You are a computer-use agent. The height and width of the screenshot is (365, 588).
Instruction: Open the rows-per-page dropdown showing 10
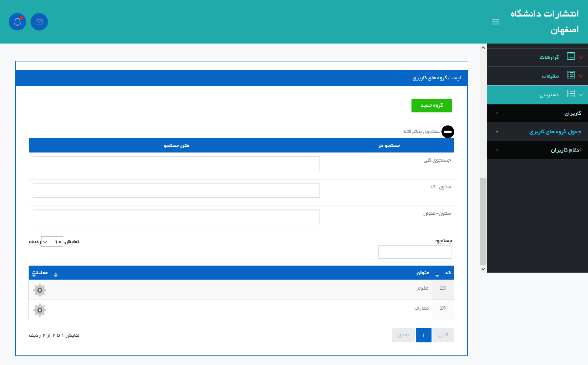pos(52,242)
